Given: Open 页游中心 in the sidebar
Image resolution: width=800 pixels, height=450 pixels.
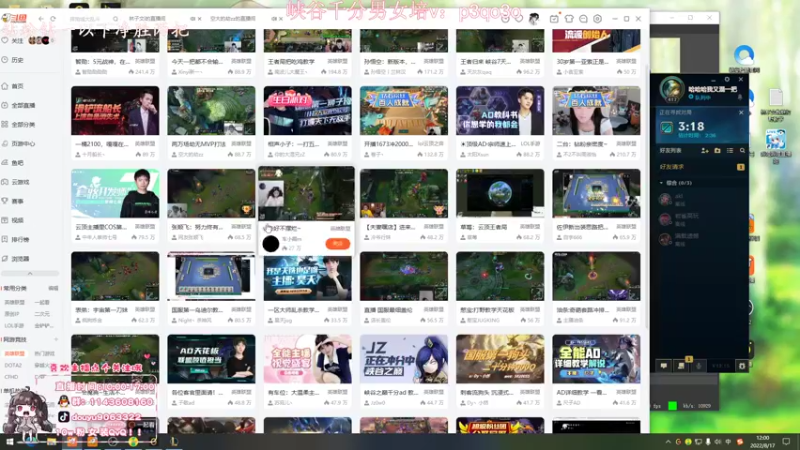Looking at the screenshot, I should coord(18,143).
